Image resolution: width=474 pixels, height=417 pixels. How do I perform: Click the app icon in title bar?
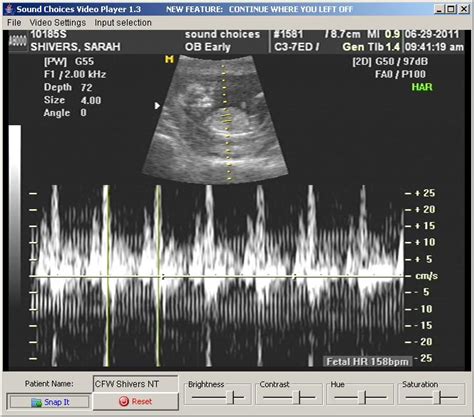pyautogui.click(x=10, y=9)
